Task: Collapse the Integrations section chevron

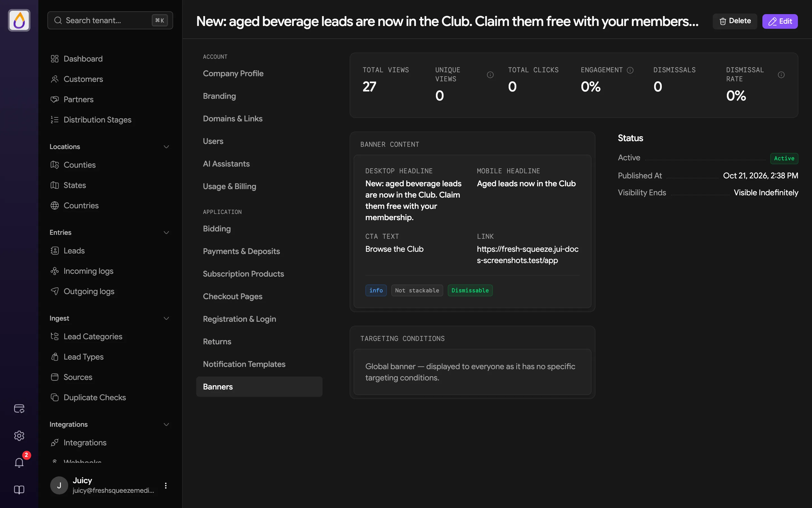Action: pyautogui.click(x=166, y=424)
